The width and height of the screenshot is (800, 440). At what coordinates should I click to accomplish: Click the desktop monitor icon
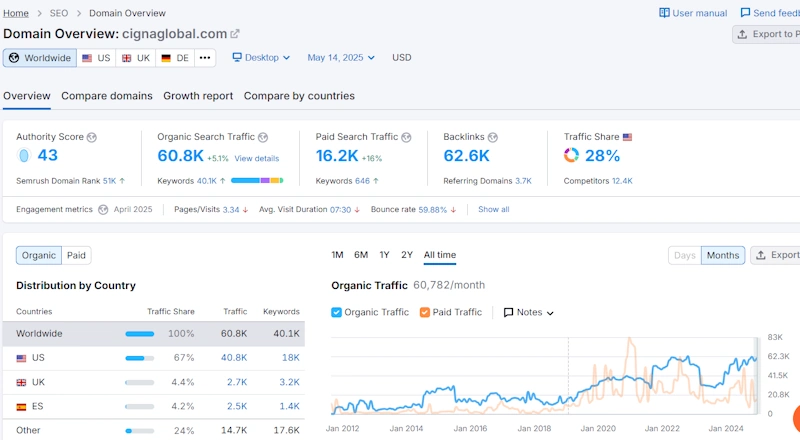pyautogui.click(x=237, y=57)
